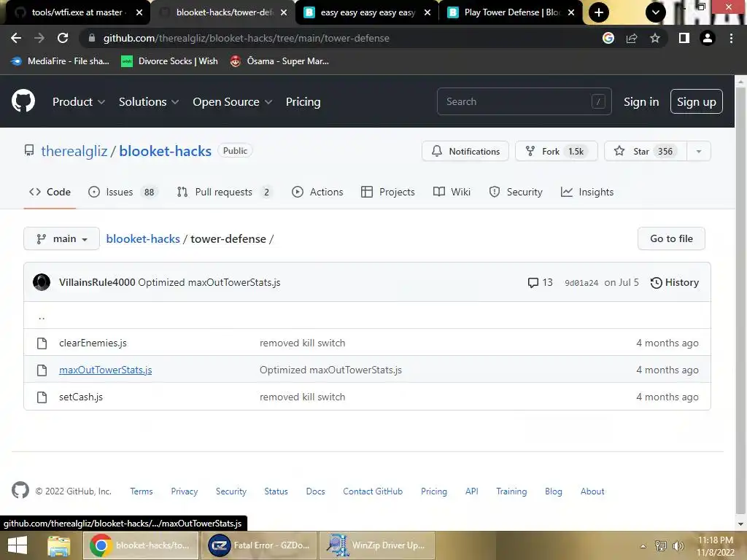
Task: Close the Play Tower Defense tab
Action: (571, 12)
